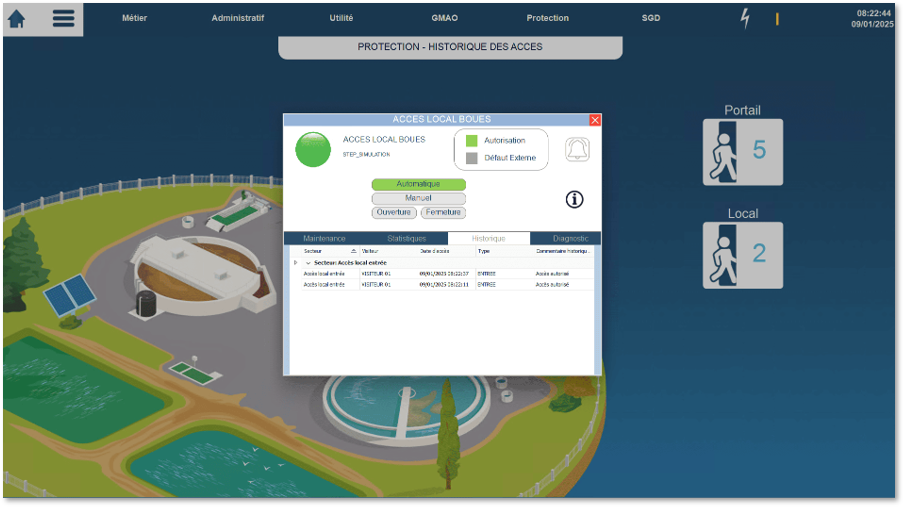Viewport: 904px width, 507px height.
Task: Open the Métier menu
Action: 134,18
